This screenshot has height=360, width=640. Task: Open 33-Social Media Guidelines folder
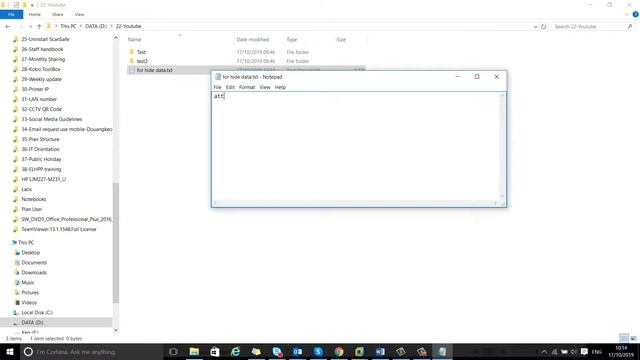pyautogui.click(x=51, y=119)
